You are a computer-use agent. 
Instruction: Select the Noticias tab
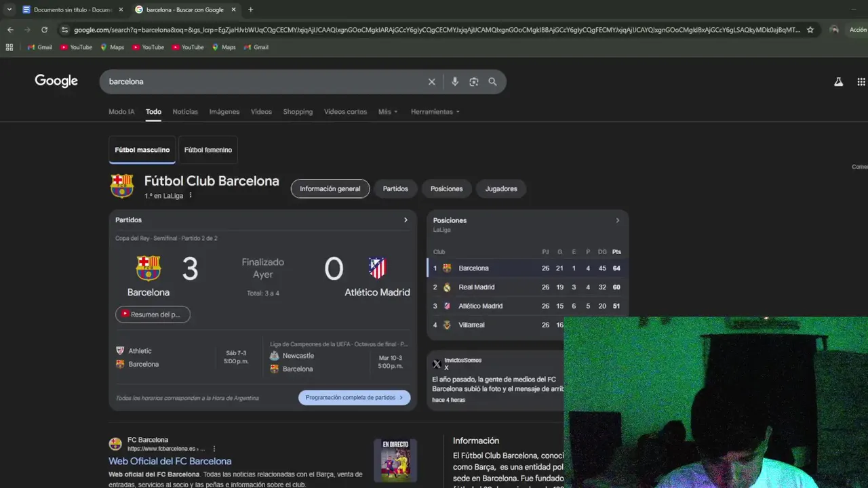point(185,112)
